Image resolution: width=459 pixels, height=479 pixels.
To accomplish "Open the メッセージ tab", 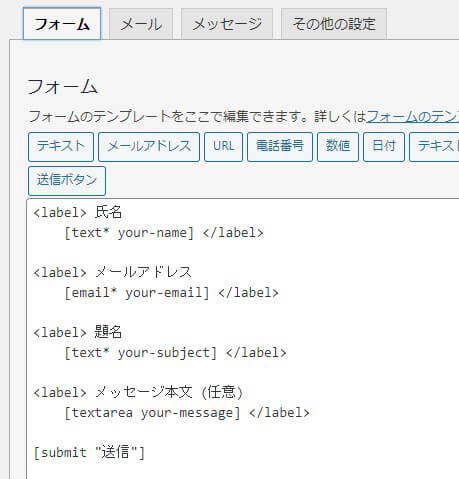I will point(227,24).
